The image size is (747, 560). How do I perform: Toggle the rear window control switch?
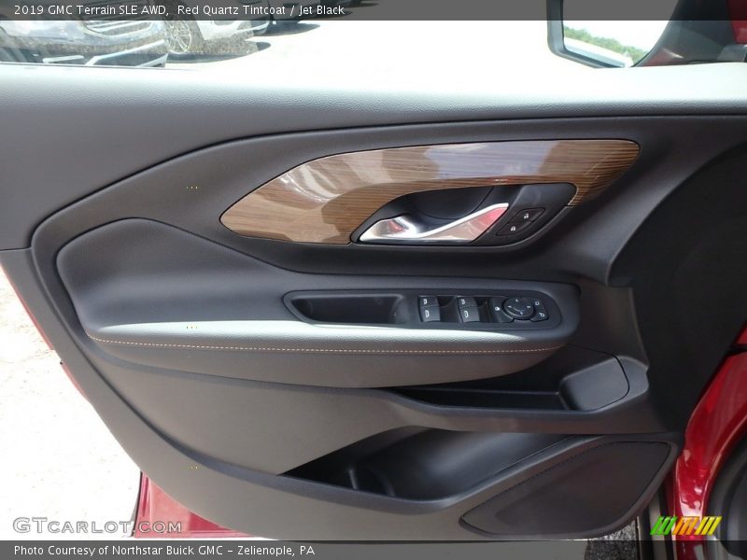(x=466, y=314)
